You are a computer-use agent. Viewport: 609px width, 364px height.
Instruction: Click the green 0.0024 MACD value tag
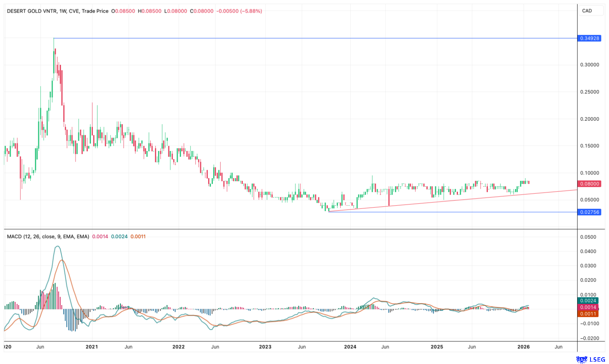(588, 301)
